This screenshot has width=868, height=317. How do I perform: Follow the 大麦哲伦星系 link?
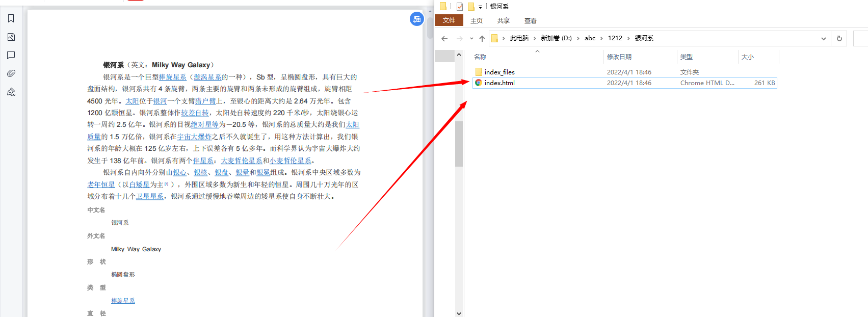tap(242, 161)
